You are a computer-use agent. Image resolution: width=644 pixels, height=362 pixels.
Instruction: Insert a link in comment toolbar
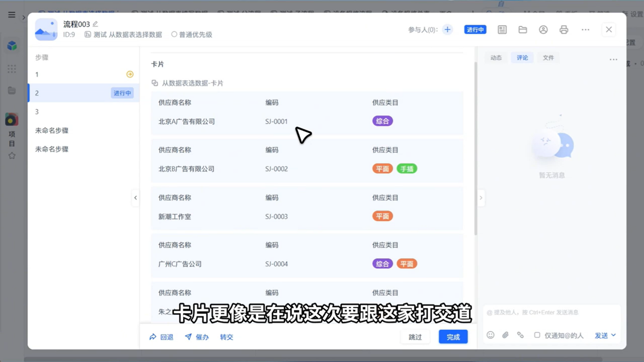click(x=521, y=335)
